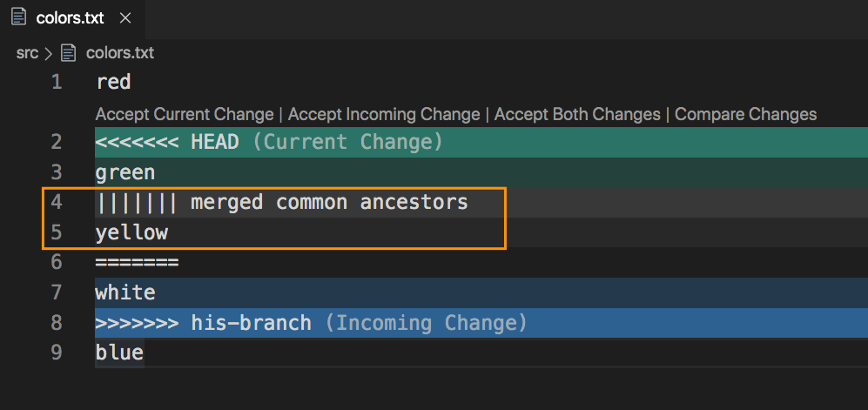Click Accept Current Change
868x410 pixels.
pyautogui.click(x=184, y=114)
